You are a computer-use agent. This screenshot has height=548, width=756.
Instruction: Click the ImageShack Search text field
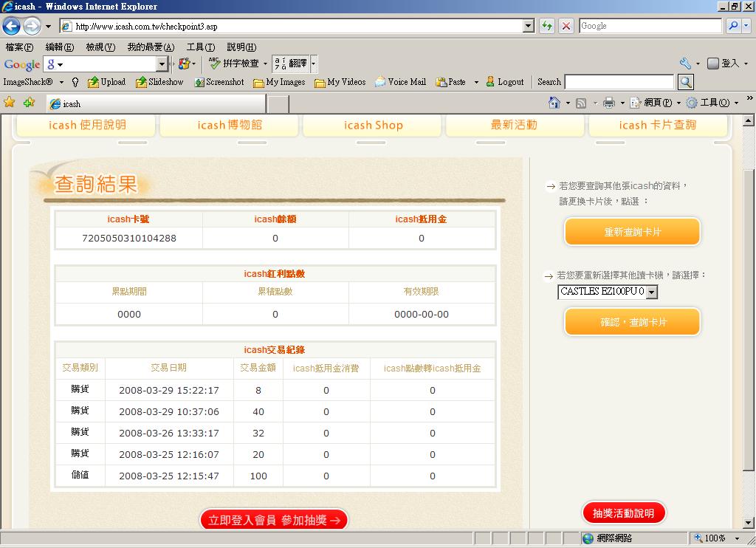619,82
